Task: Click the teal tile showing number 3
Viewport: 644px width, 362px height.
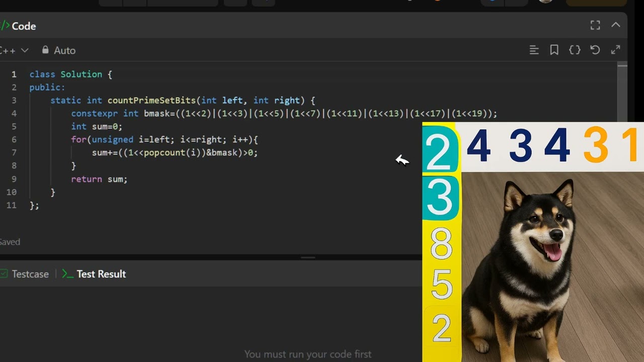Action: [441, 198]
